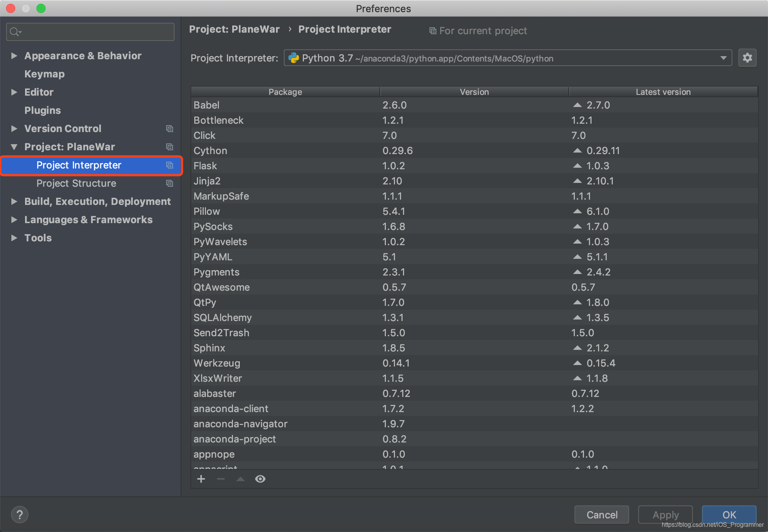Click the add package icon

202,478
